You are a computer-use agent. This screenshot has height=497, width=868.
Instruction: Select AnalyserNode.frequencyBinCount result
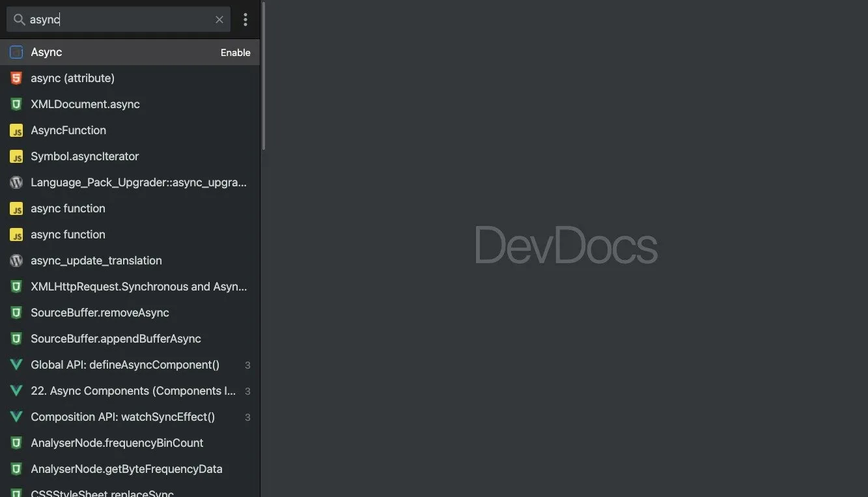[130, 443]
